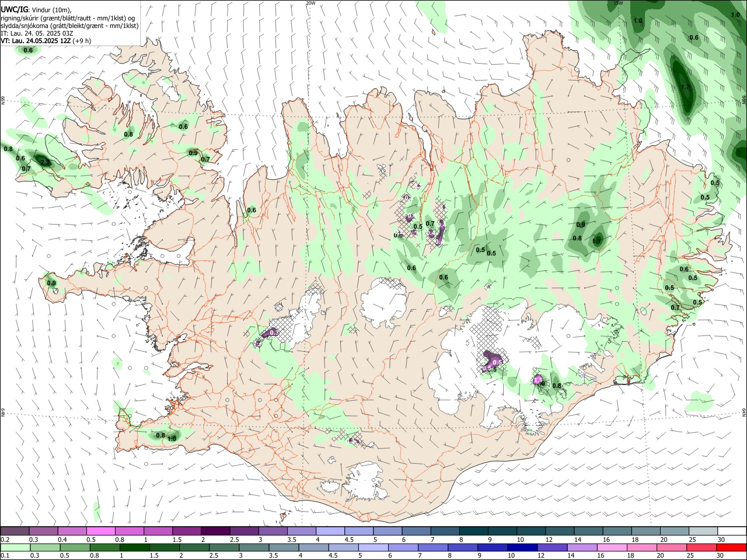
Task: Click the 'IT: Lau. 24. 05. 2025 03Z' line
Action: point(37,33)
